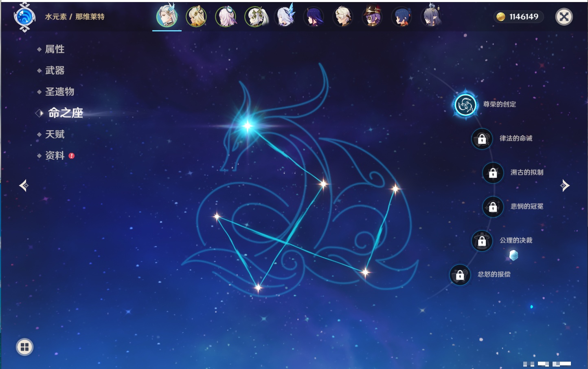Open the four-square grid button at bottom left
The image size is (588, 369).
pos(24,347)
